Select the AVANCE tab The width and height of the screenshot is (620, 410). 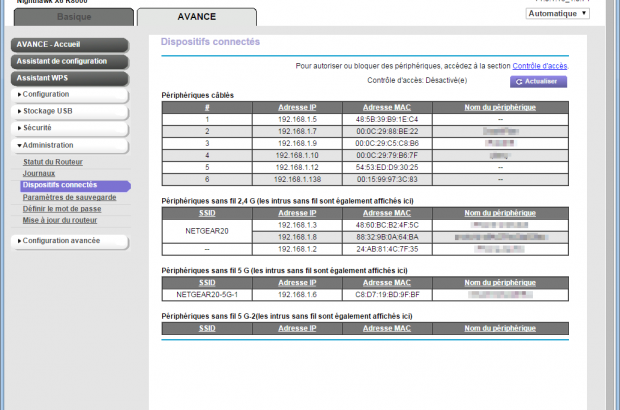[x=196, y=18]
